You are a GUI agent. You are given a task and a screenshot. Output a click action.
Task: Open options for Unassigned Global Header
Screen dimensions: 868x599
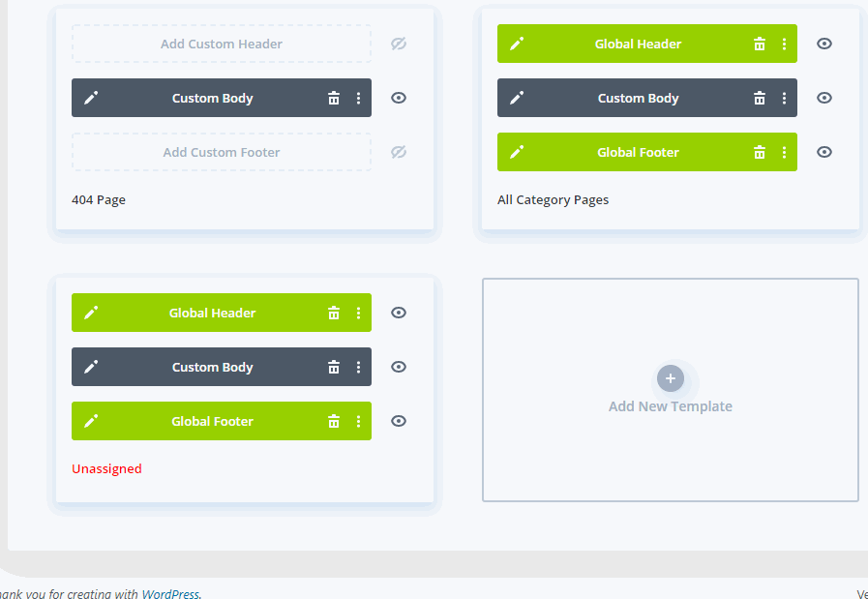tap(358, 313)
